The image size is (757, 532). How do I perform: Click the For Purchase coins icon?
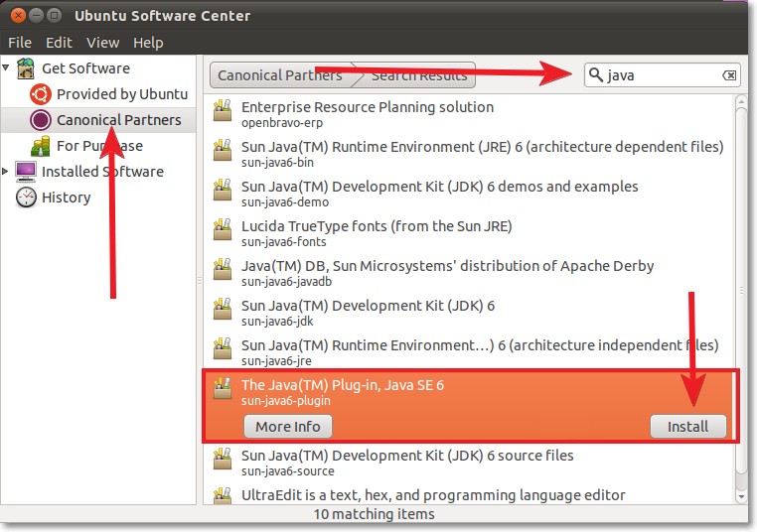point(40,146)
